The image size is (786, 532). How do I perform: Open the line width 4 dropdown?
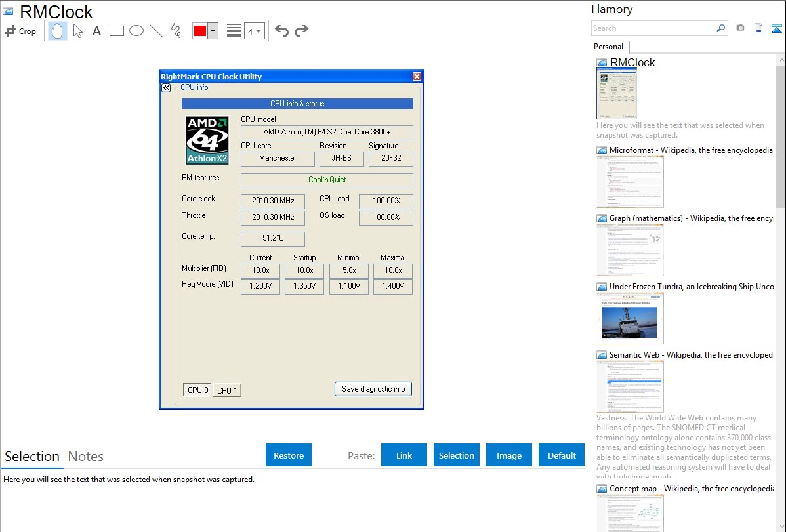click(x=254, y=31)
